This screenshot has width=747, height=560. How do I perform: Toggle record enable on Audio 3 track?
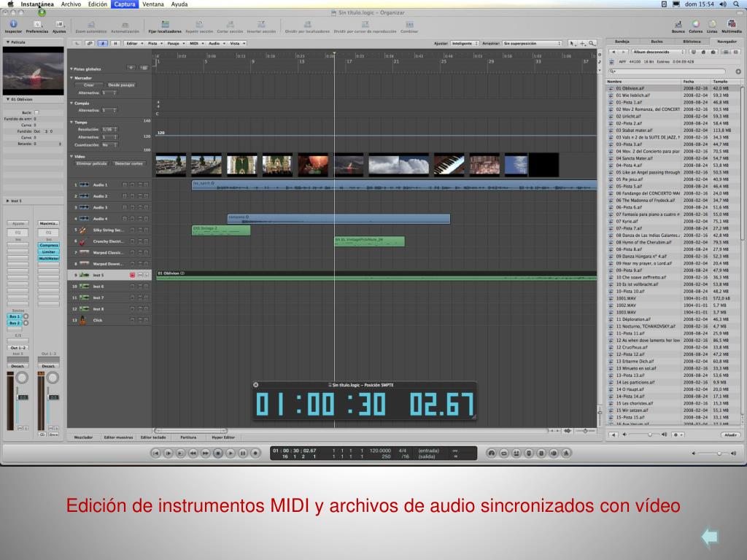[x=133, y=207]
